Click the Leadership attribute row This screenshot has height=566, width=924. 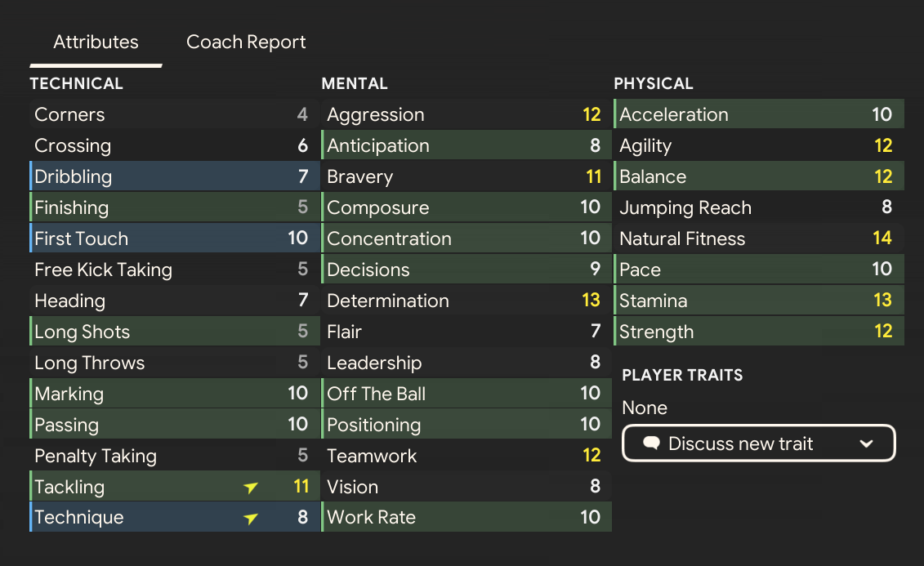[466, 363]
